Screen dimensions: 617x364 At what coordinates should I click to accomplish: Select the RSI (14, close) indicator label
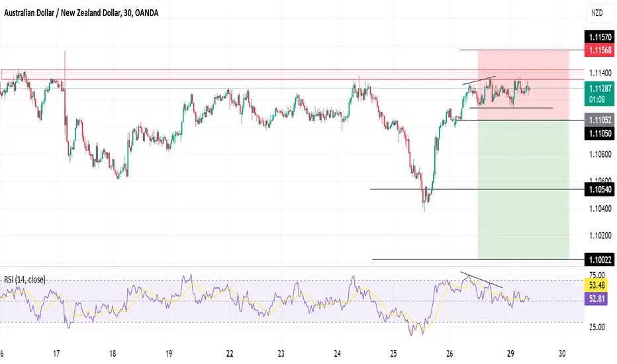point(24,279)
